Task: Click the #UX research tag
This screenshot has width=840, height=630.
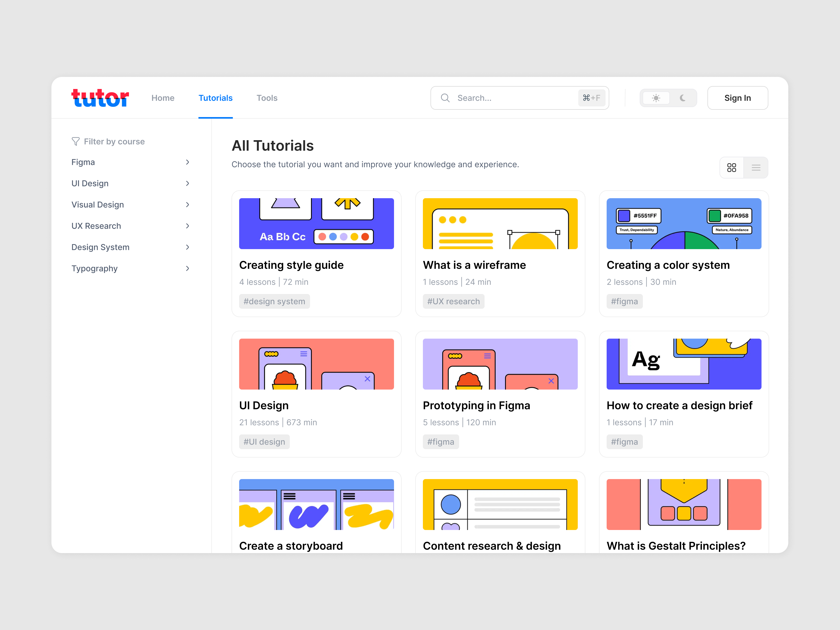Action: (x=453, y=302)
